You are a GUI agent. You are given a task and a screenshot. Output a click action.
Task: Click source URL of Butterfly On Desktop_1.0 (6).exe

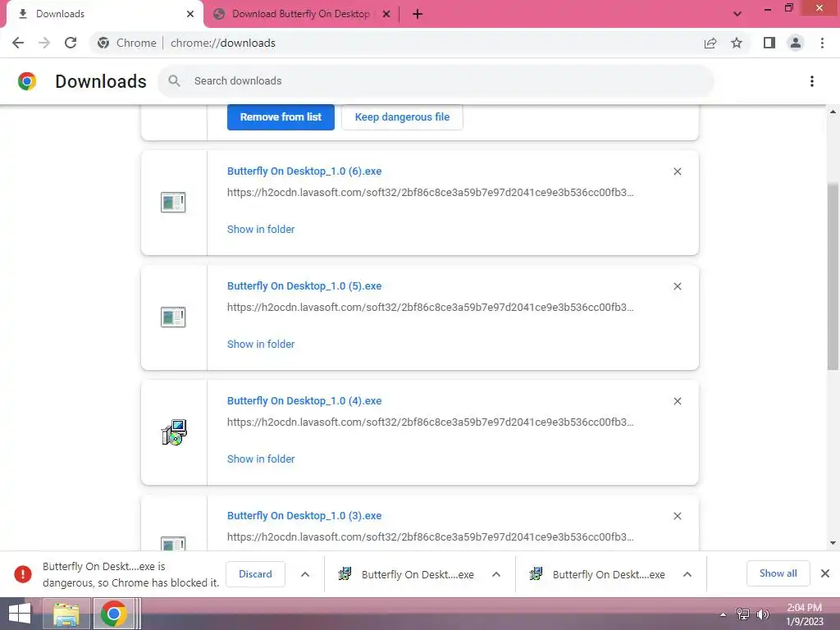point(430,193)
